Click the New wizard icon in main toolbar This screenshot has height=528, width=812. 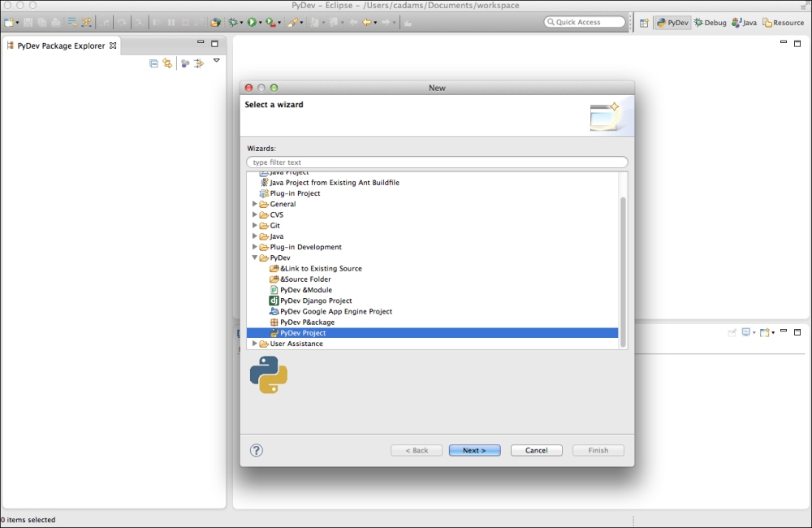[9, 22]
